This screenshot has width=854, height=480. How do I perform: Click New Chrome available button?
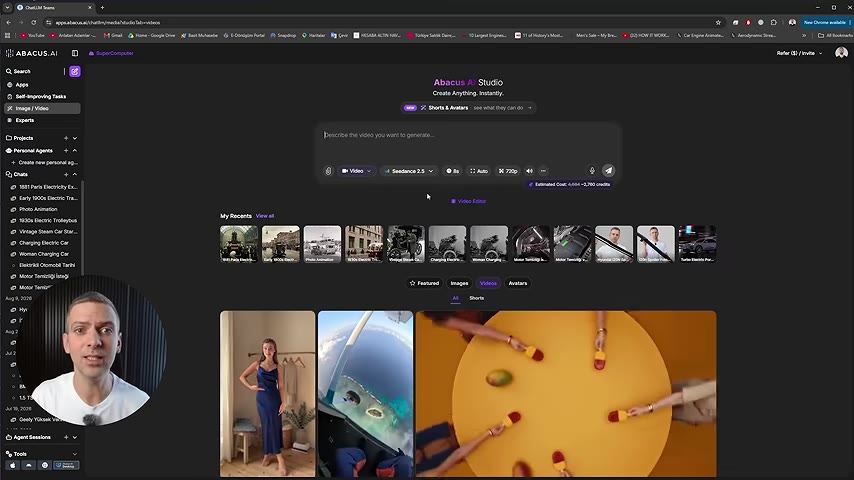pyautogui.click(x=825, y=22)
